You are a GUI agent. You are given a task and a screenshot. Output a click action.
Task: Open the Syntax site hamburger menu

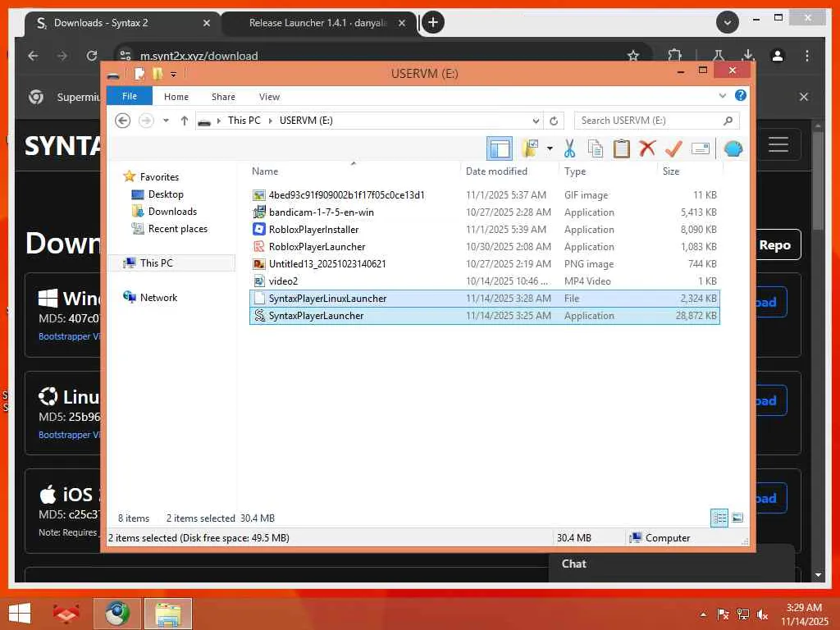pyautogui.click(x=778, y=144)
